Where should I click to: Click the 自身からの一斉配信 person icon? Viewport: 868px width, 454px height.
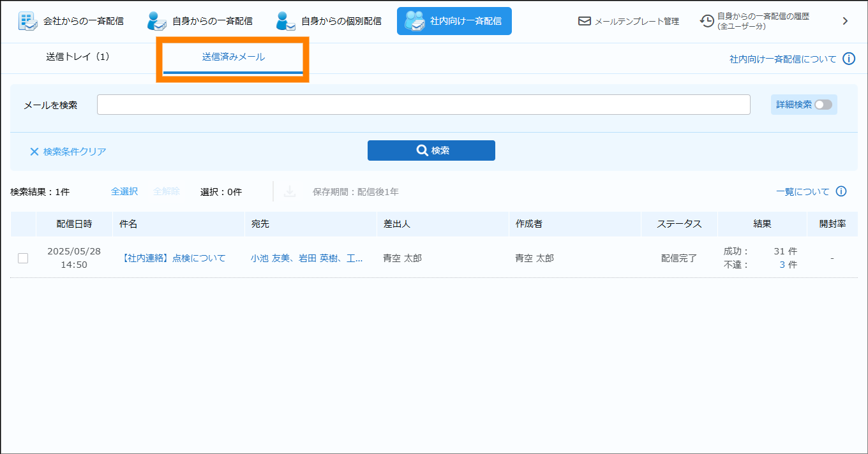tap(157, 21)
